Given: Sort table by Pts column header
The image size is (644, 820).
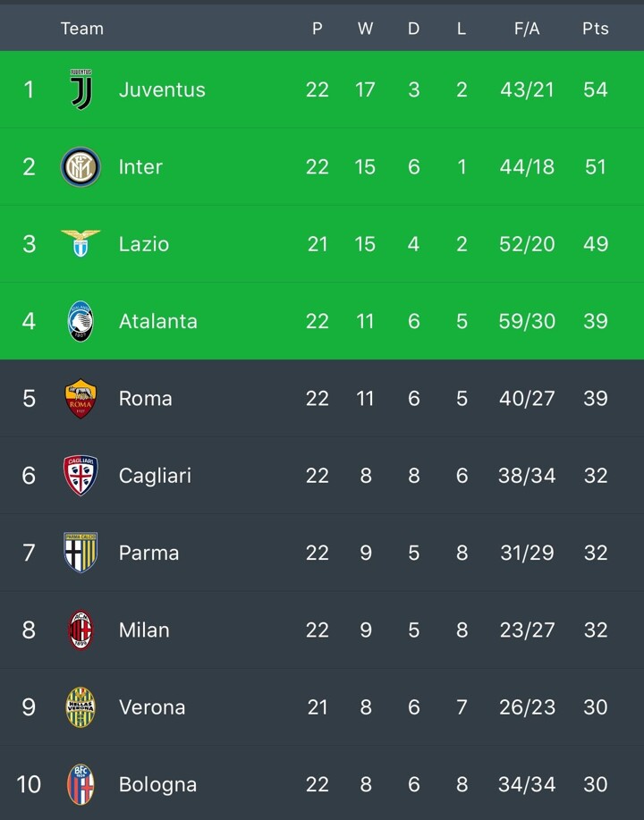Looking at the screenshot, I should tap(595, 29).
